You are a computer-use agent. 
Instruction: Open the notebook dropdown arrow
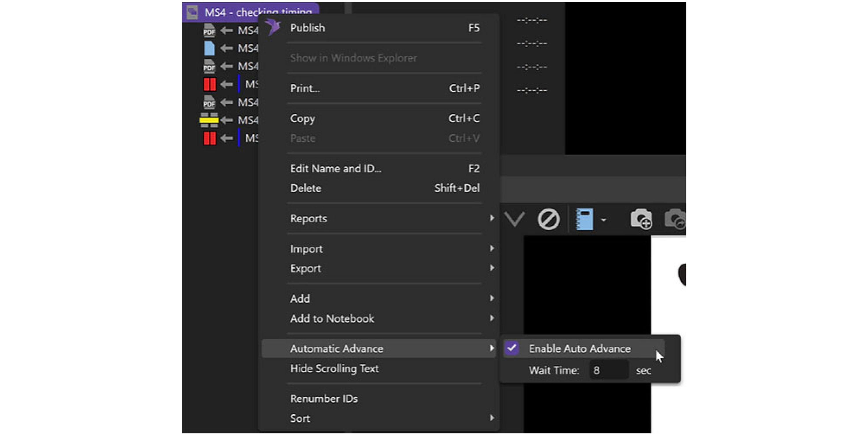[x=604, y=220]
